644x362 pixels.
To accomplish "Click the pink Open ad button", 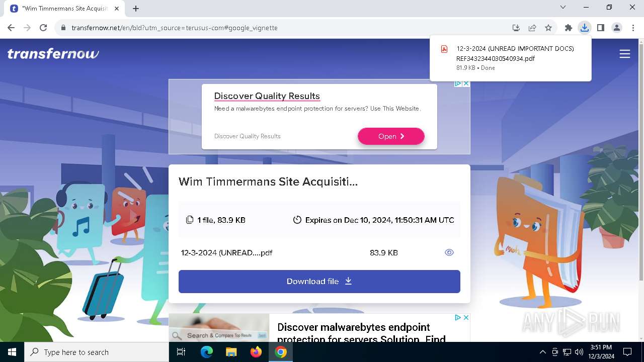I will pyautogui.click(x=391, y=136).
